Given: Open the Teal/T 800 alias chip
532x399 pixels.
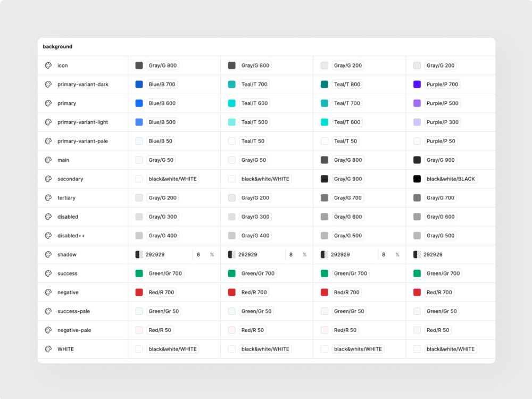Looking at the screenshot, I should coord(347,85).
